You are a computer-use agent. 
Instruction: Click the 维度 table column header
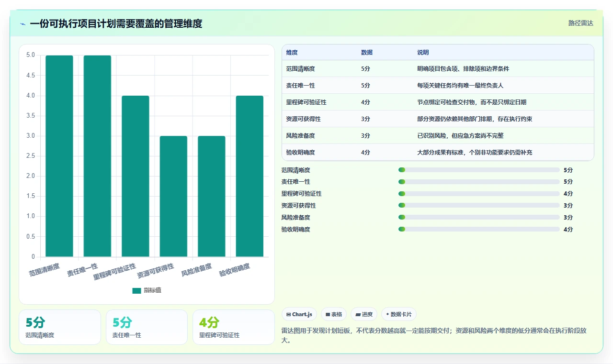(x=292, y=52)
